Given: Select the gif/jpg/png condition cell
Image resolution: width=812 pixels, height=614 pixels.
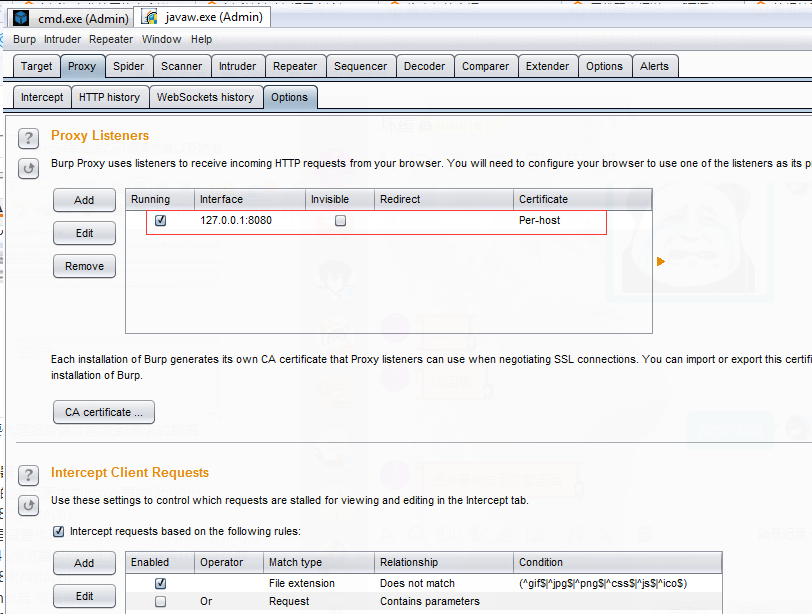Looking at the screenshot, I should pos(603,583).
